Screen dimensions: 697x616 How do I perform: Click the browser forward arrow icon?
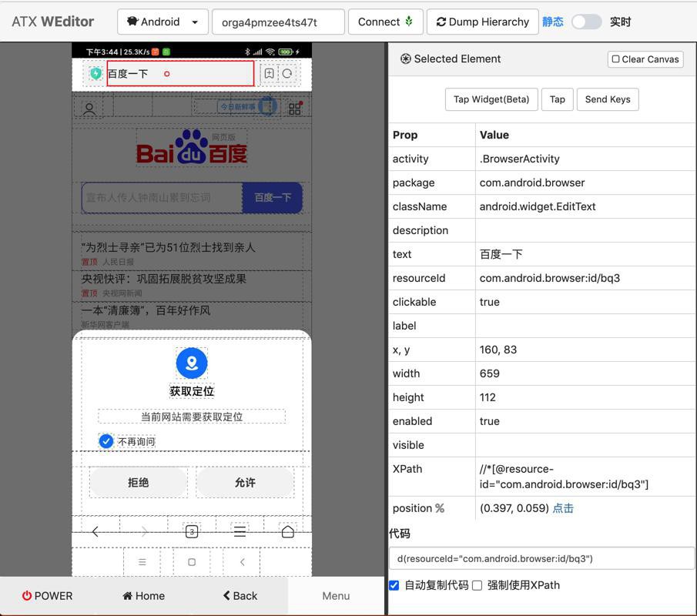pos(143,531)
